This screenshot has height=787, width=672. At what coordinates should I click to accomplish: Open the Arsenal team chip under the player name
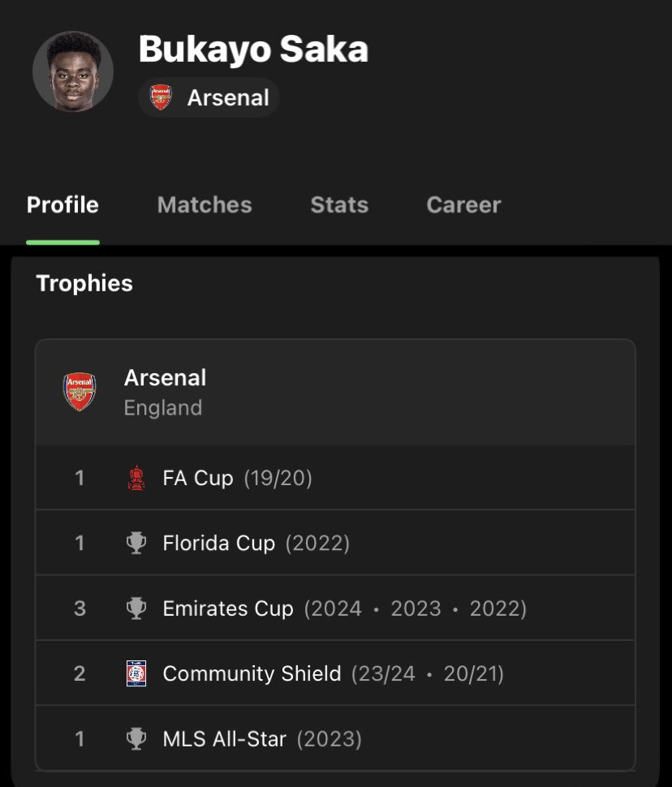[209, 97]
